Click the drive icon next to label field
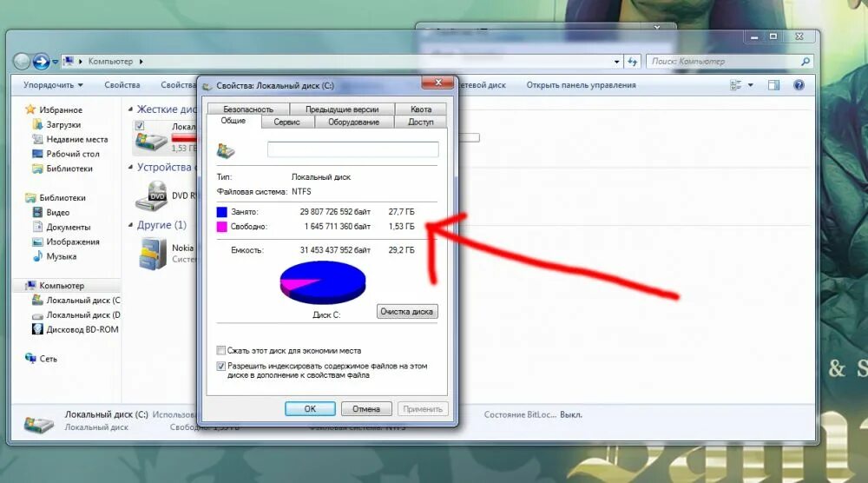Viewport: 868px width, 483px height. [x=226, y=150]
